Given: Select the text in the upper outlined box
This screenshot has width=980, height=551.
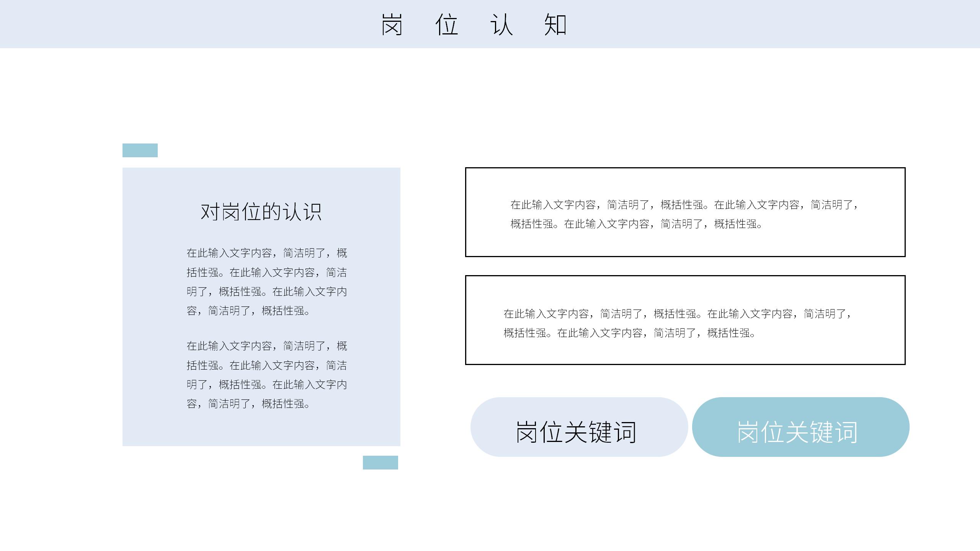Looking at the screenshot, I should 684,214.
